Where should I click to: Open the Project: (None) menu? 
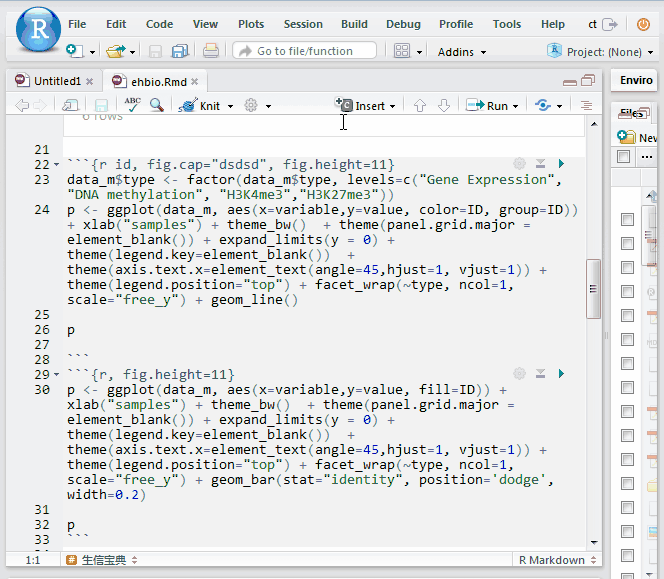pos(600,52)
